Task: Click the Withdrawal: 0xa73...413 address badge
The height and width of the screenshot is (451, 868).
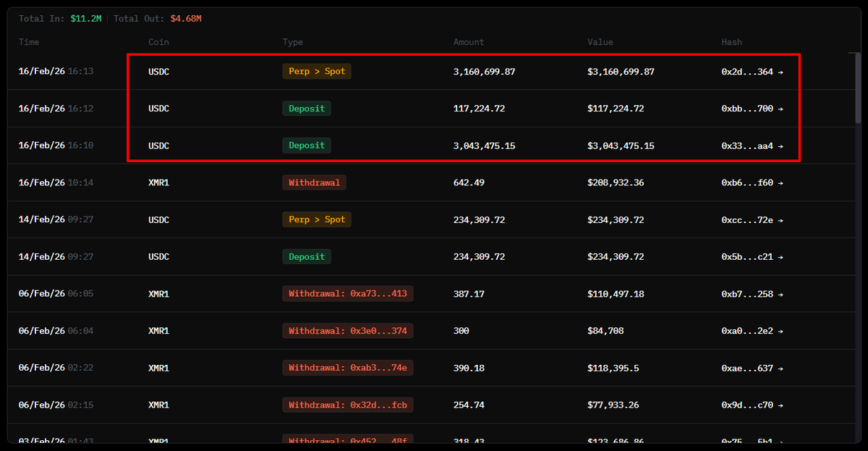Action: point(347,294)
